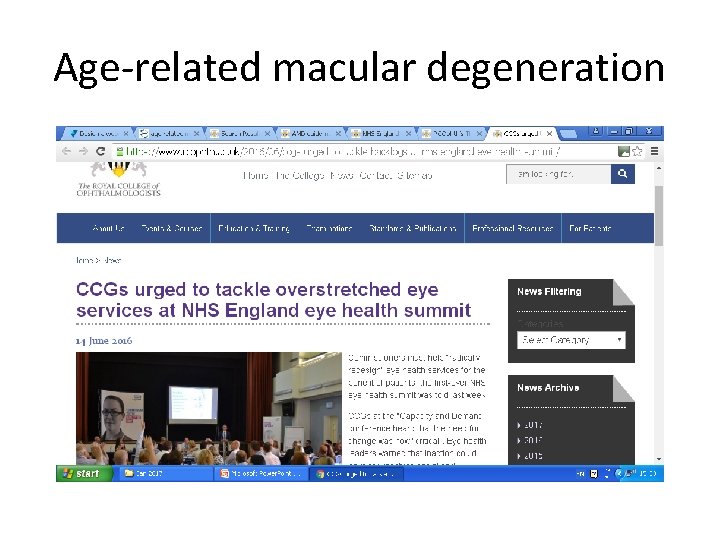This screenshot has width=720, height=540.
Task: Click Royal College of Ophthalmologists logo
Action: (x=118, y=180)
